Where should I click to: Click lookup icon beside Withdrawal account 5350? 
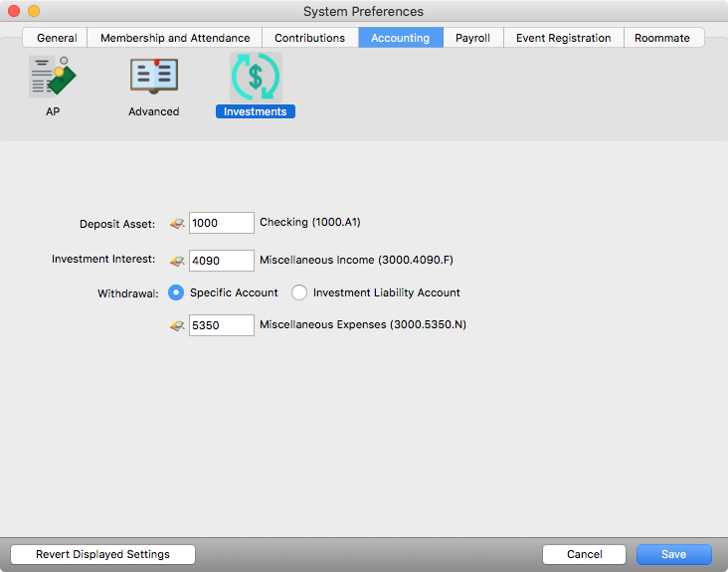177,325
